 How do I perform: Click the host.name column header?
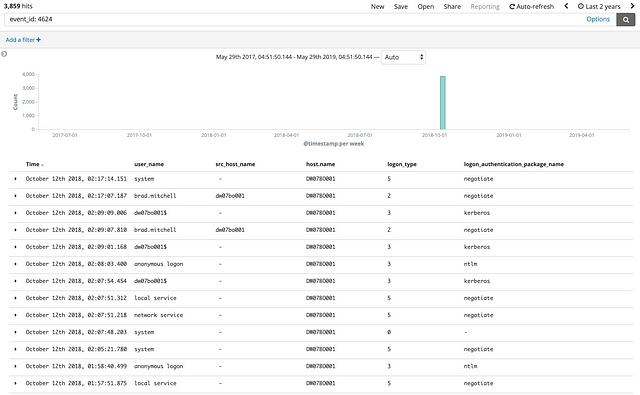[x=320, y=164]
